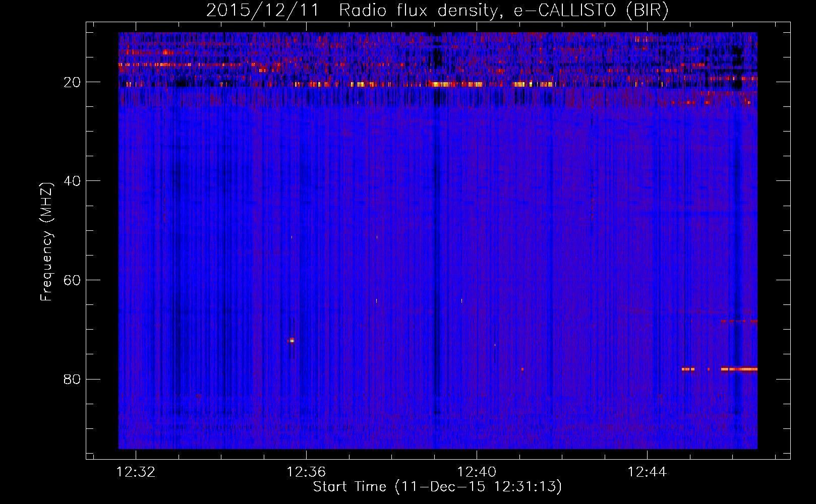Click the 12:36 time tick label
816x504 pixels.
(x=306, y=472)
